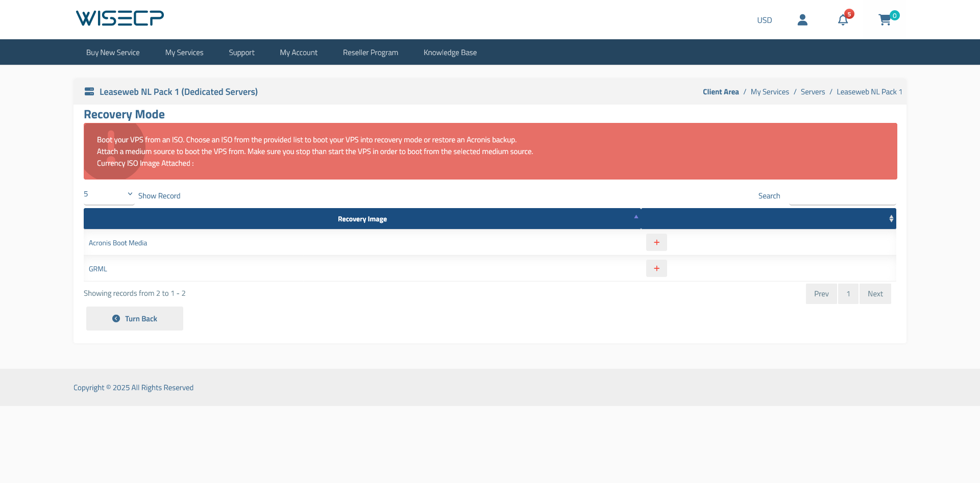Attach Acronis Boot Media with plus icon

coord(656,243)
